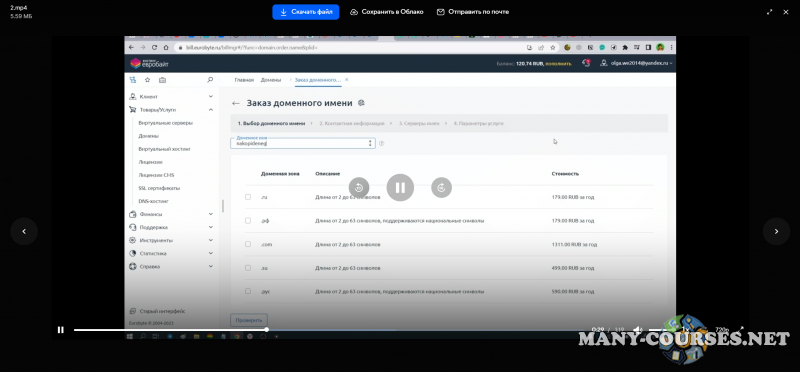Tick the .ru domain zone checkbox
This screenshot has height=372, width=800.
pos(248,196)
